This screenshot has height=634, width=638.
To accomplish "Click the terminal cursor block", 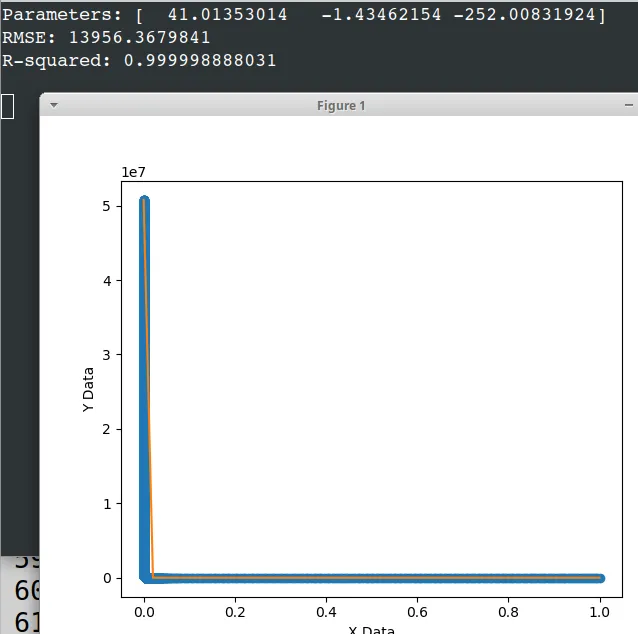I will pyautogui.click(x=8, y=106).
